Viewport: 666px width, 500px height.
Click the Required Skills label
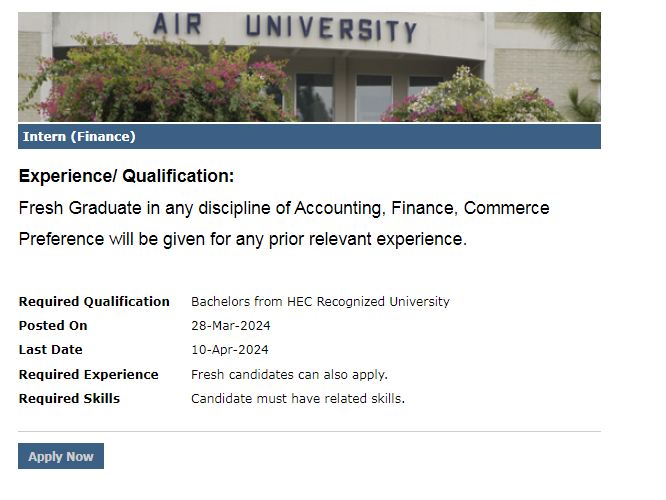point(69,398)
